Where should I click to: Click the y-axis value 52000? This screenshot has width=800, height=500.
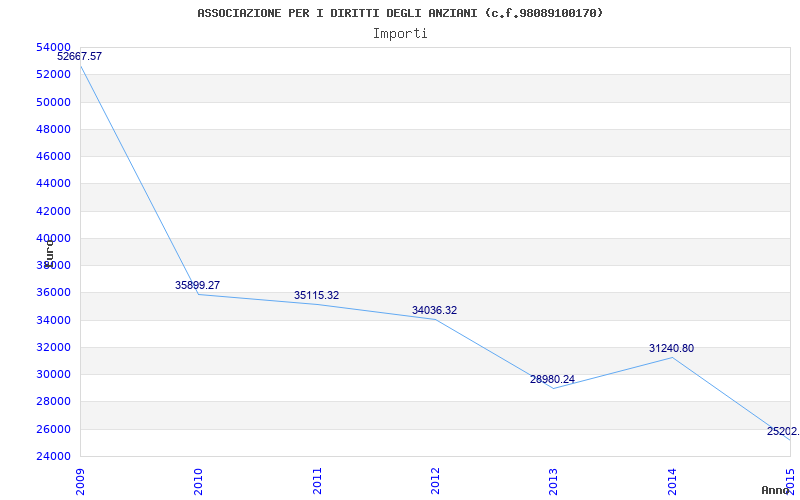pos(54,74)
